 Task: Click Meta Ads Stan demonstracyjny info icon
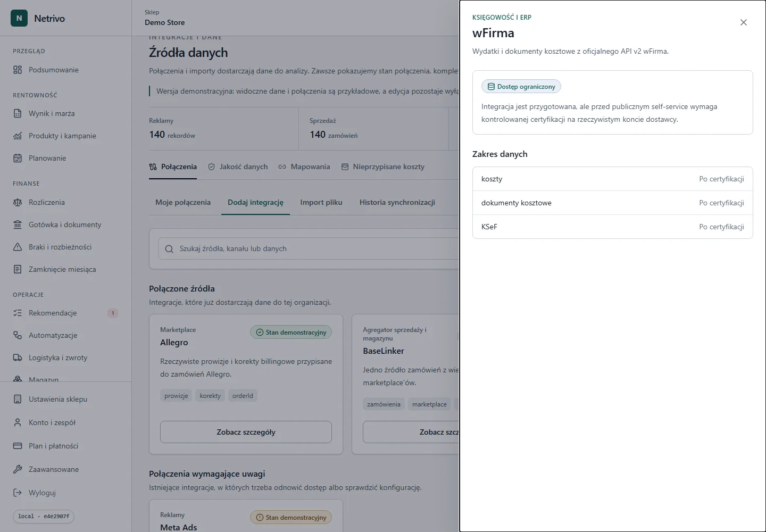(260, 517)
